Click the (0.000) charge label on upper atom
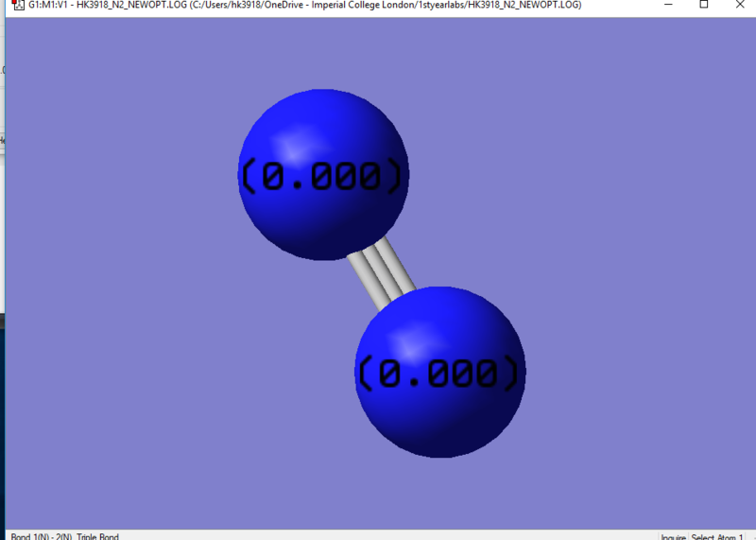Screen dimensions: 756x540 pos(321,176)
